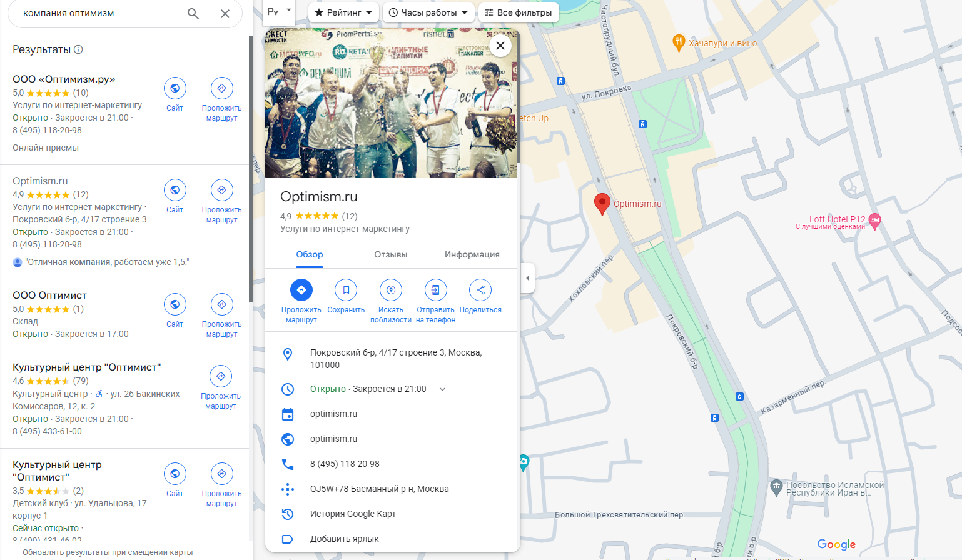Click История Google Карт history icon
Viewport: 962px width, 560px height.
click(288, 514)
